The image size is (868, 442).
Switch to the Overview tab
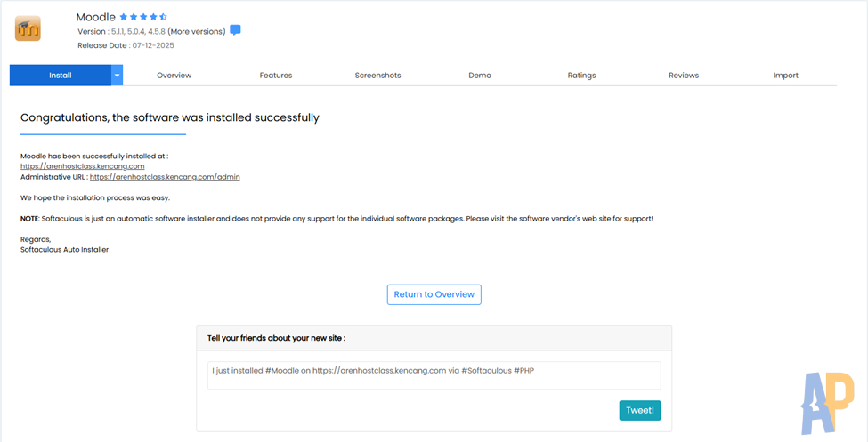pyautogui.click(x=174, y=76)
